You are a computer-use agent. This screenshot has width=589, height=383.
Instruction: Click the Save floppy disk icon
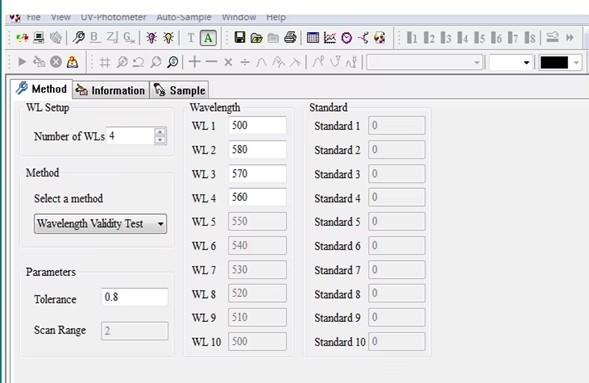pyautogui.click(x=240, y=38)
